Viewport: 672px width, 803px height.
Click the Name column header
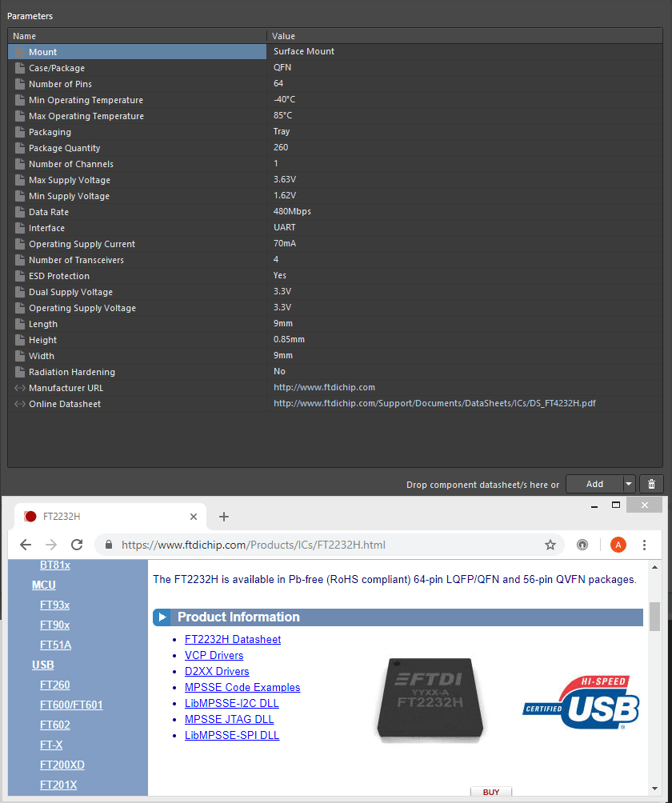[138, 36]
